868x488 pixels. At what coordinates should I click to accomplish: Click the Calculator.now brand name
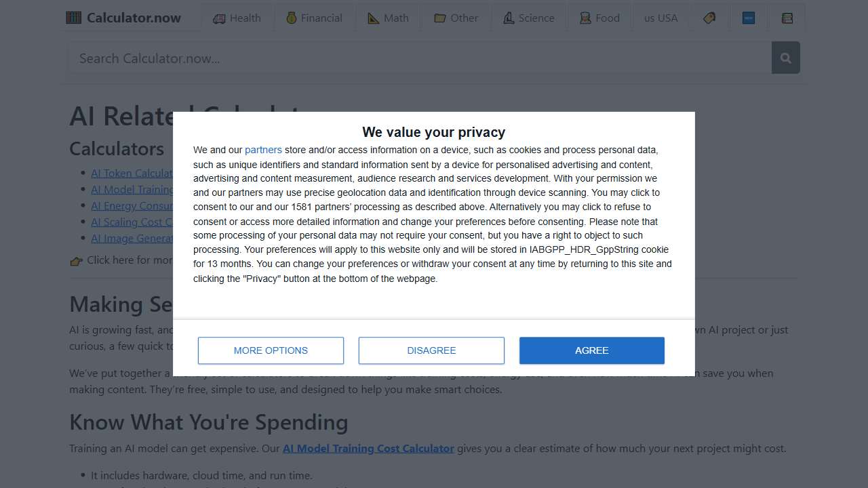(134, 18)
